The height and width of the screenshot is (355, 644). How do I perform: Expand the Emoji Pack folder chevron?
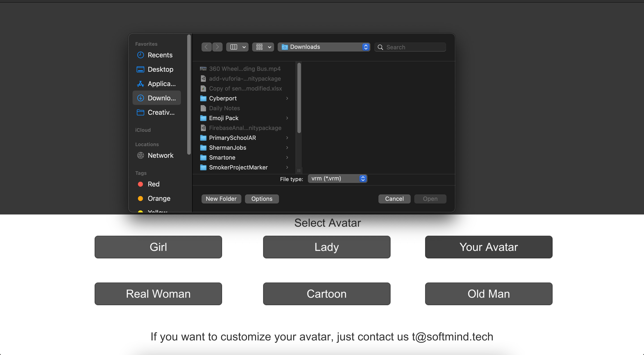287,118
